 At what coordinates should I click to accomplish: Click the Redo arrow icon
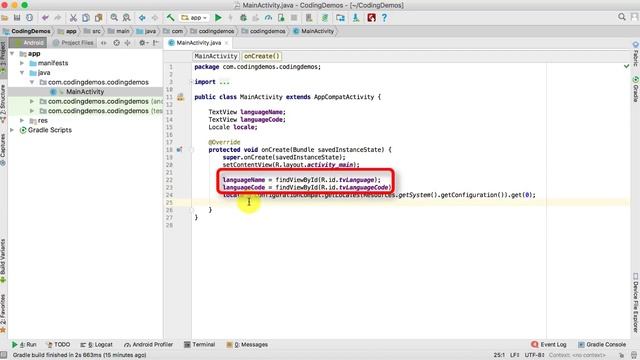point(58,18)
